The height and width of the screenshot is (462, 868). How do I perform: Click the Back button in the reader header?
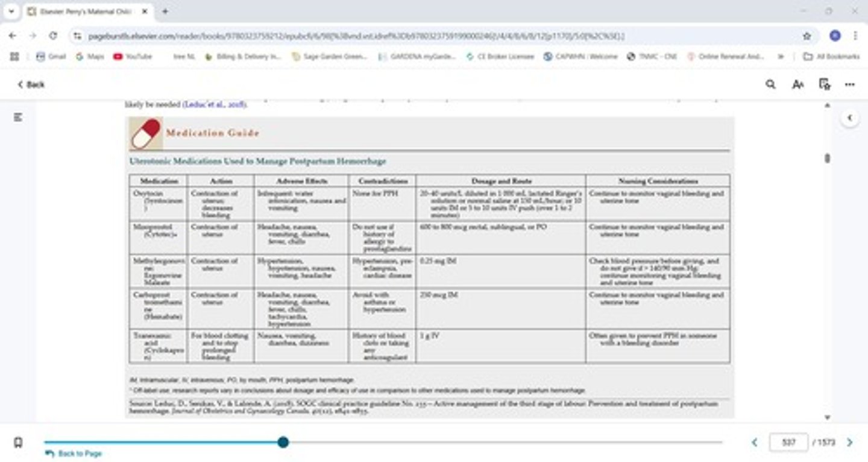tap(31, 84)
